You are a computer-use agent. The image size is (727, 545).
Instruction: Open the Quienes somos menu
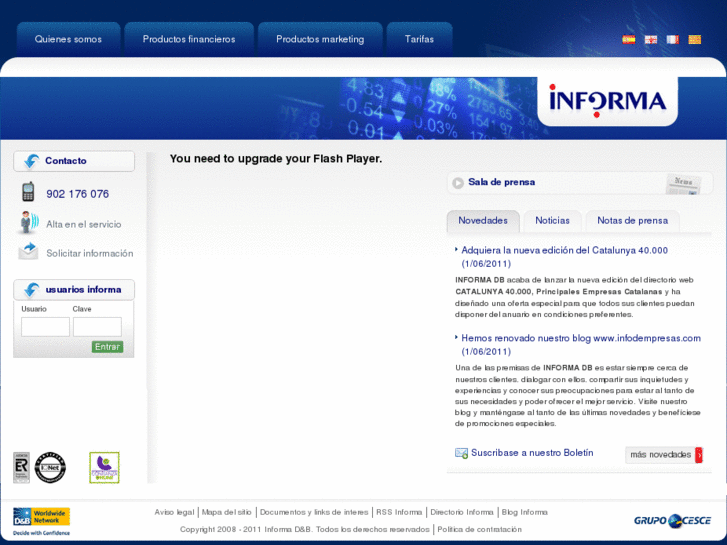coord(68,39)
